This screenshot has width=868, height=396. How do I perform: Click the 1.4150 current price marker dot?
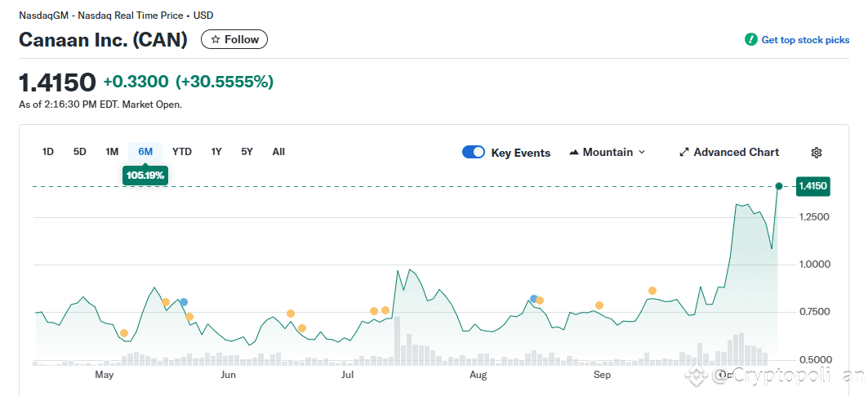click(779, 187)
